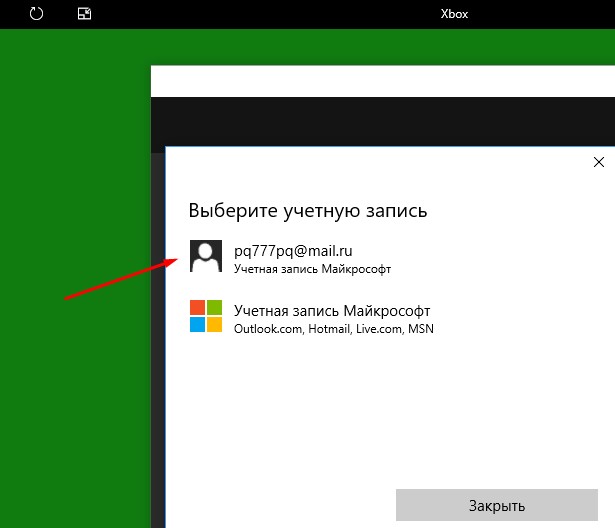615x528 pixels.
Task: Click the refresh icon in Xbox title bar
Action: click(x=36, y=14)
